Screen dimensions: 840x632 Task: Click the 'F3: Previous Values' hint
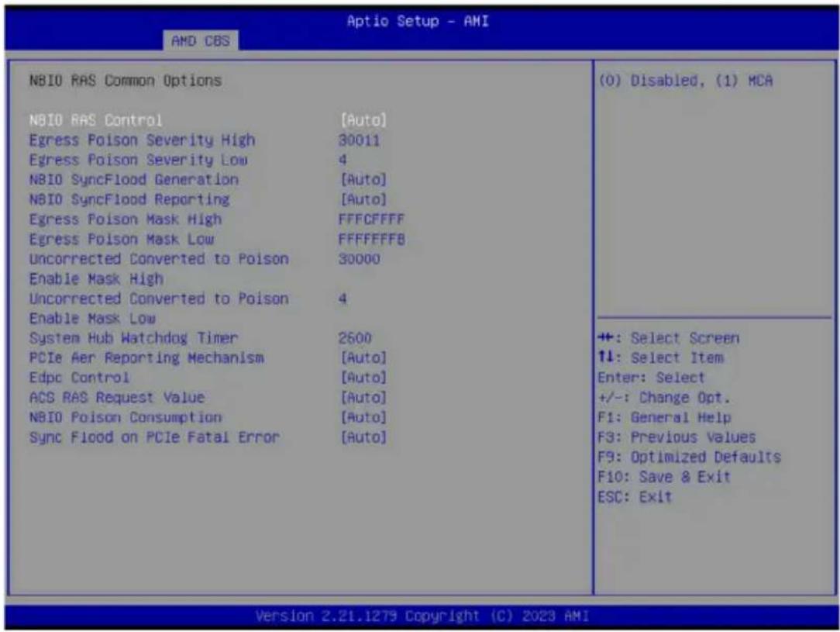point(676,437)
